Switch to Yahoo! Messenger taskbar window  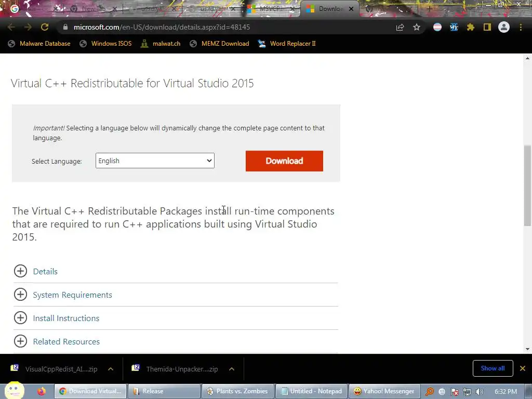pos(385,391)
